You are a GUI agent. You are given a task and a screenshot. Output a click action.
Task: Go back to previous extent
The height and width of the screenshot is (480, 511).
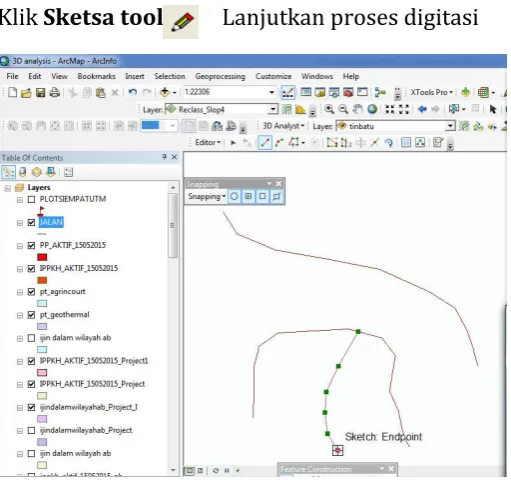coord(422,109)
